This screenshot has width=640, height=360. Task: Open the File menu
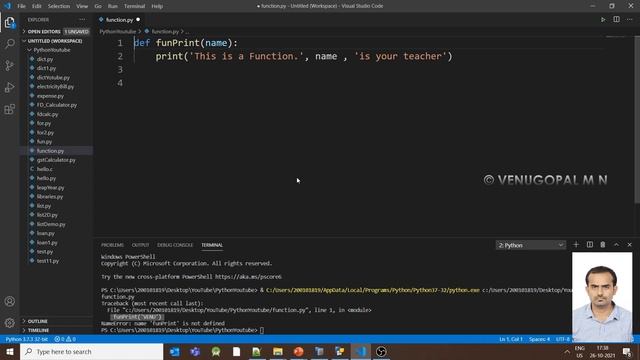(x=21, y=6)
